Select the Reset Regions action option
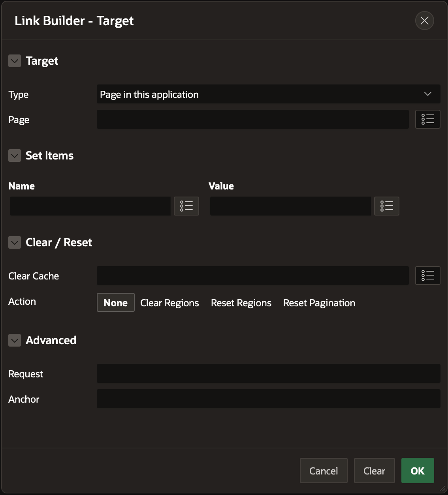 (241, 302)
